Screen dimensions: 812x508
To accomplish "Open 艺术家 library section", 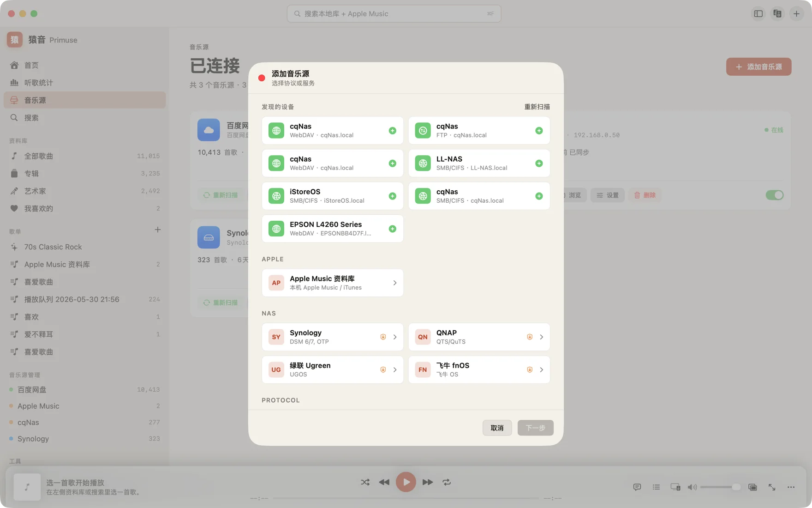I will pos(84,191).
